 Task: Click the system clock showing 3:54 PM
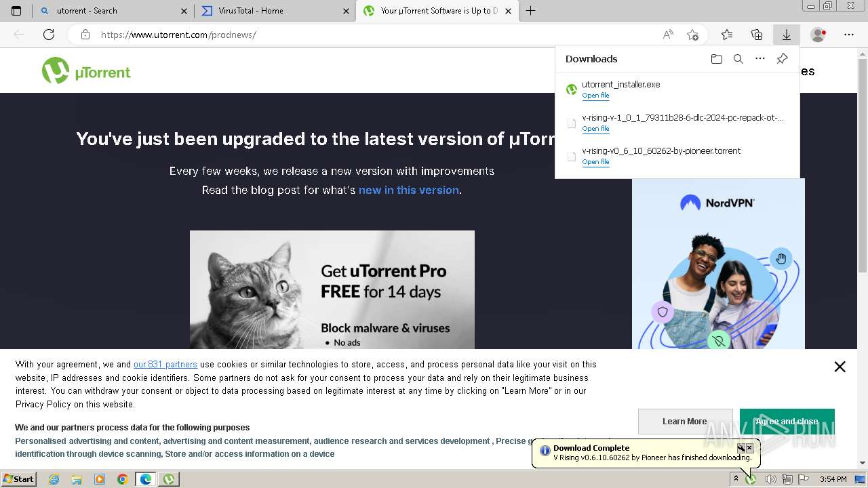[x=833, y=479]
